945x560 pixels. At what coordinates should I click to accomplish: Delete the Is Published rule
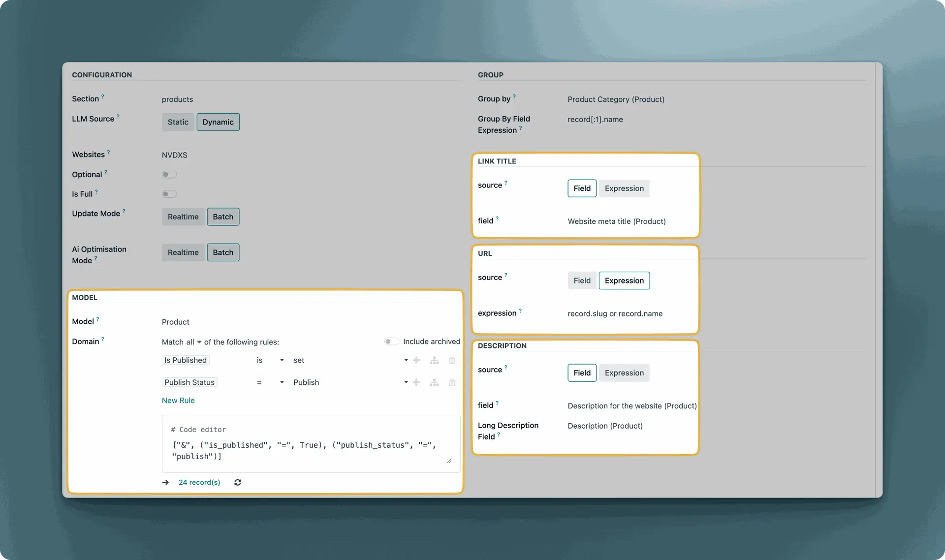(x=452, y=361)
